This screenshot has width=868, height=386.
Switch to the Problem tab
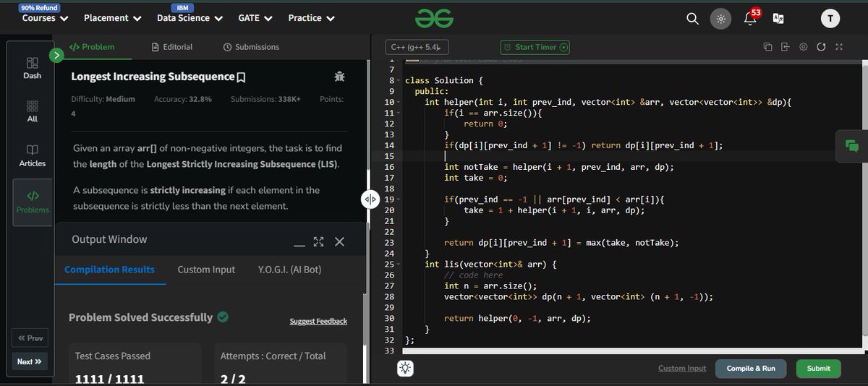(x=92, y=47)
